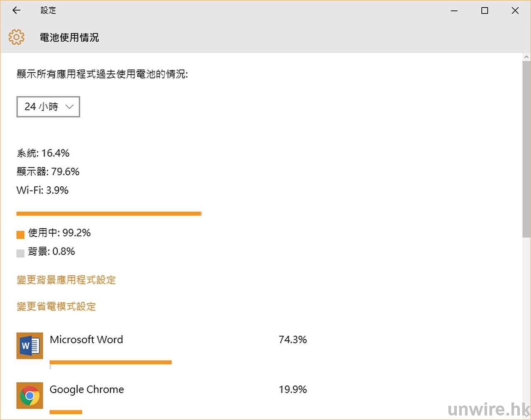531x420 pixels.
Task: Click the 74.3% Word usage value
Action: (292, 339)
